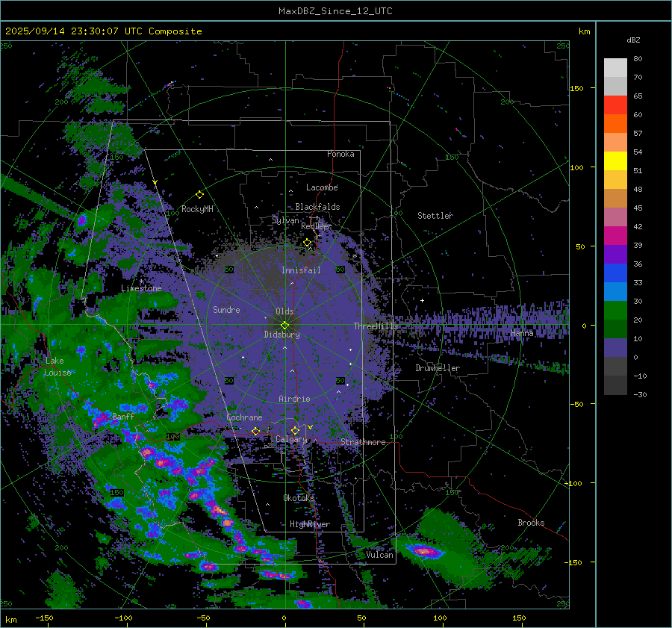
Task: Select the RockyMH label
Action: pyautogui.click(x=197, y=209)
